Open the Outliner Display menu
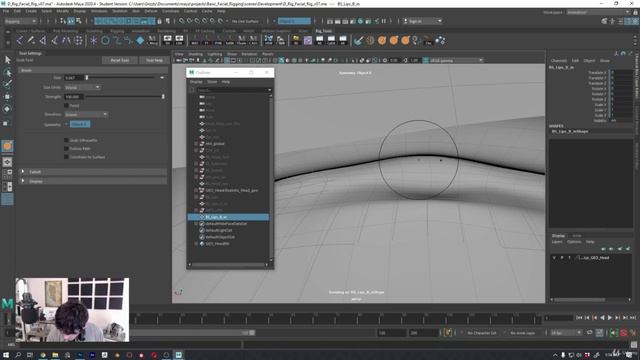 [196, 82]
